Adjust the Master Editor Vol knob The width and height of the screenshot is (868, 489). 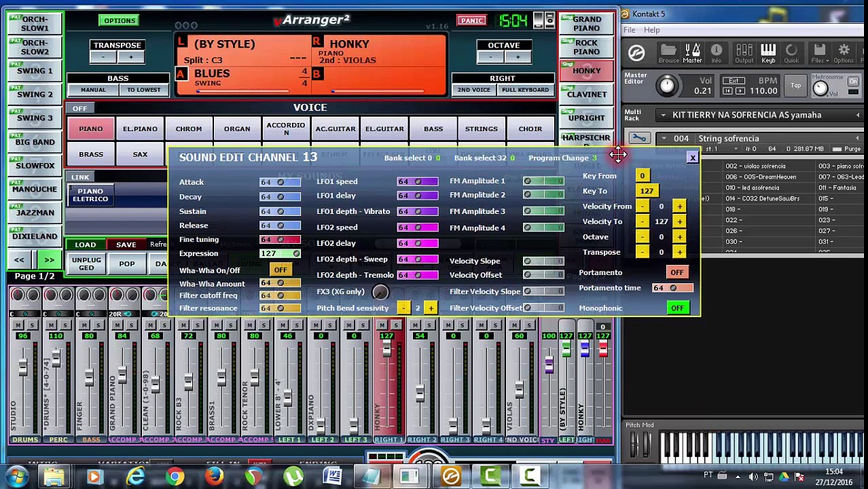(x=667, y=84)
